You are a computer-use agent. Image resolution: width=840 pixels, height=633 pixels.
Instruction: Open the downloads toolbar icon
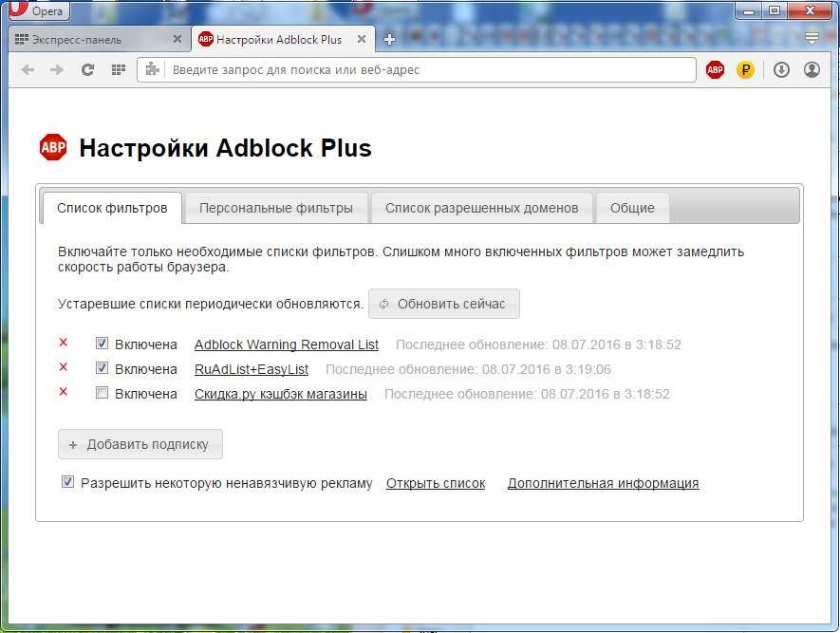(x=781, y=69)
